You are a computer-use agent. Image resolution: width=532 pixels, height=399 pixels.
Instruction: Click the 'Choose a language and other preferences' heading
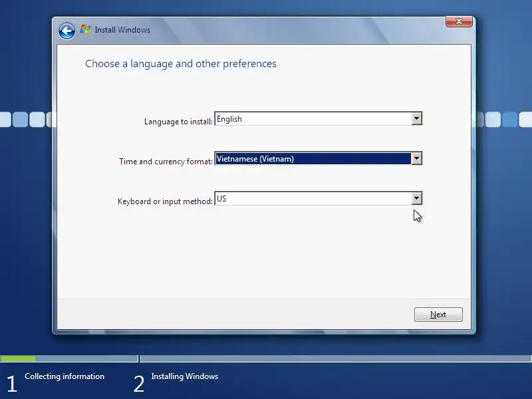pyautogui.click(x=181, y=64)
